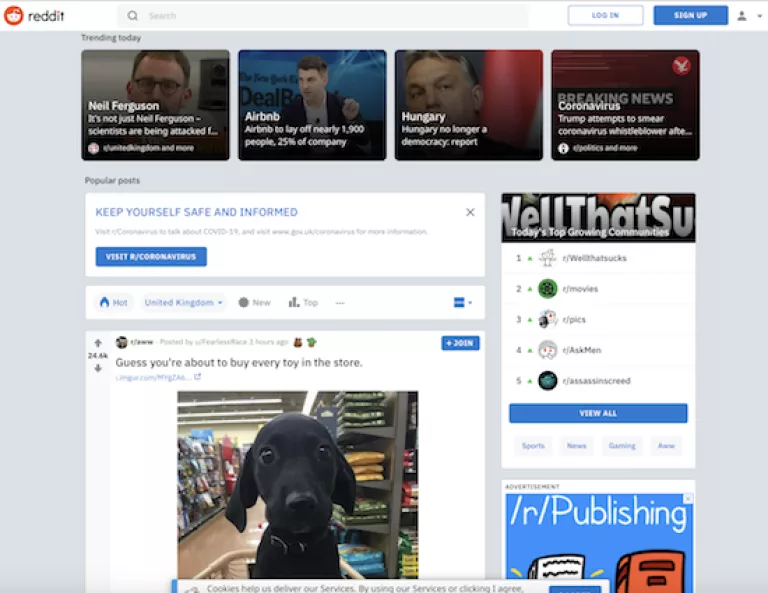This screenshot has height=593, width=768.
Task: Open the /r/Publishing advertisement
Action: click(x=599, y=543)
